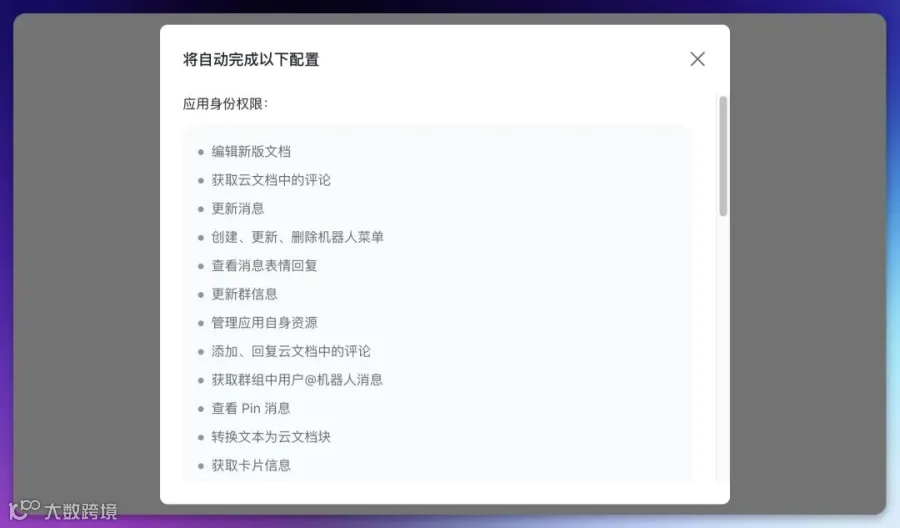Viewport: 900px width, 528px height.
Task: Click the 应用身份权限 label
Action: click(225, 104)
